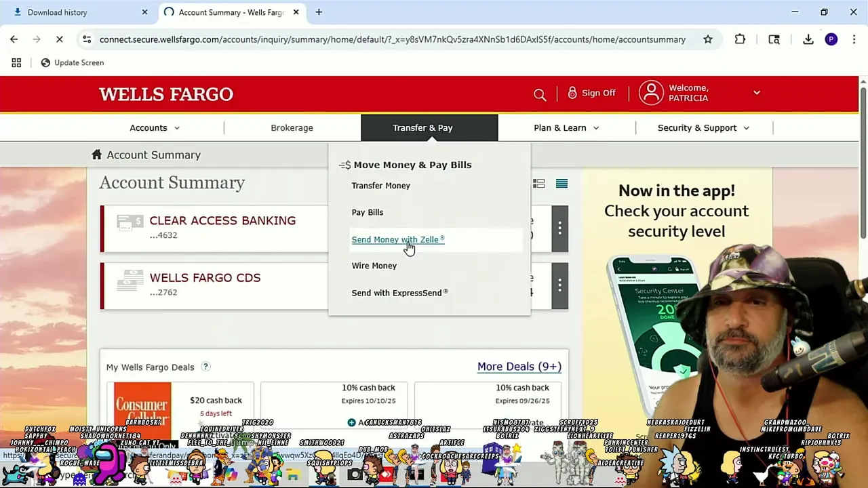
Task: Click the page vertical scrollbar thumb
Action: click(x=863, y=163)
